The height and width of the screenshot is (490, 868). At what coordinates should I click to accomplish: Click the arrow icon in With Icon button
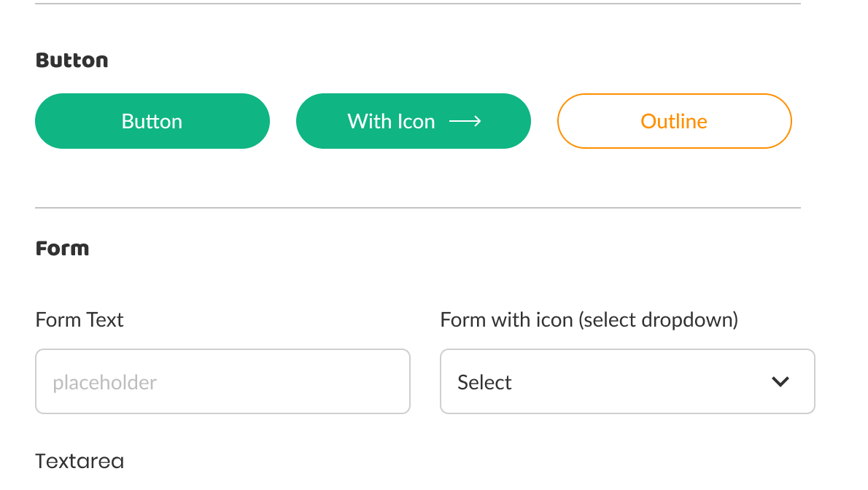465,121
